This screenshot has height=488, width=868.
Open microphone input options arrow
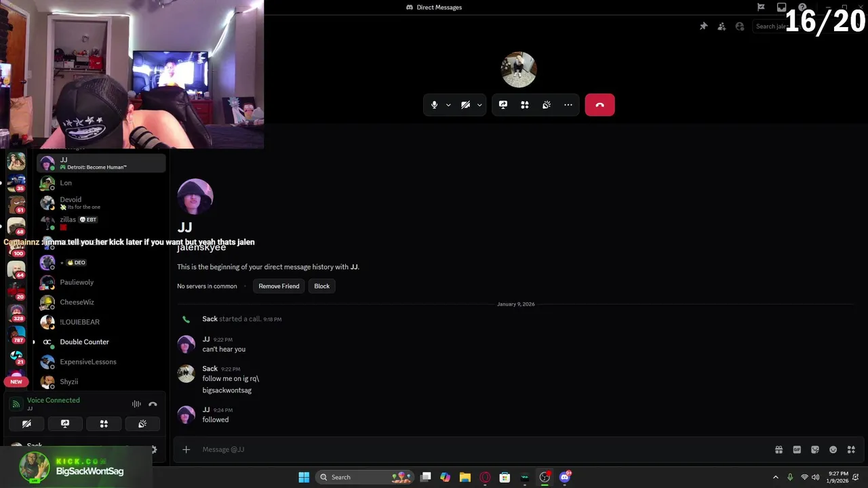click(448, 105)
